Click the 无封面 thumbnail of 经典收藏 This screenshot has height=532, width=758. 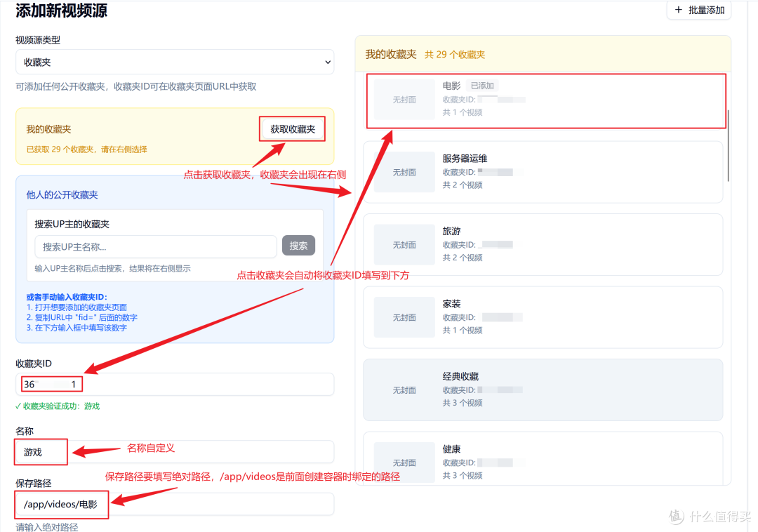(404, 390)
